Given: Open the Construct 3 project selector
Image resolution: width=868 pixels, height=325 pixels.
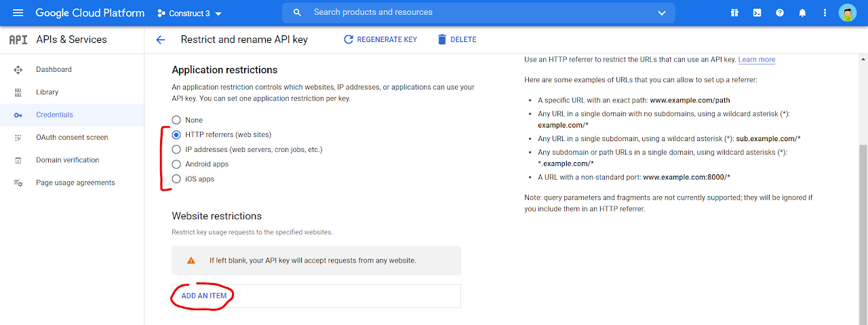Looking at the screenshot, I should pos(190,14).
